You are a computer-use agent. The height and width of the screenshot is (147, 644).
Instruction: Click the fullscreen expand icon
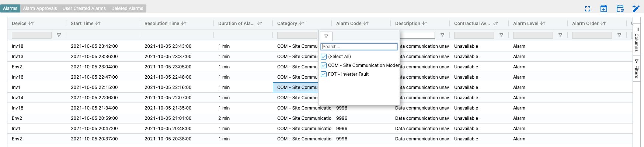[x=588, y=9]
